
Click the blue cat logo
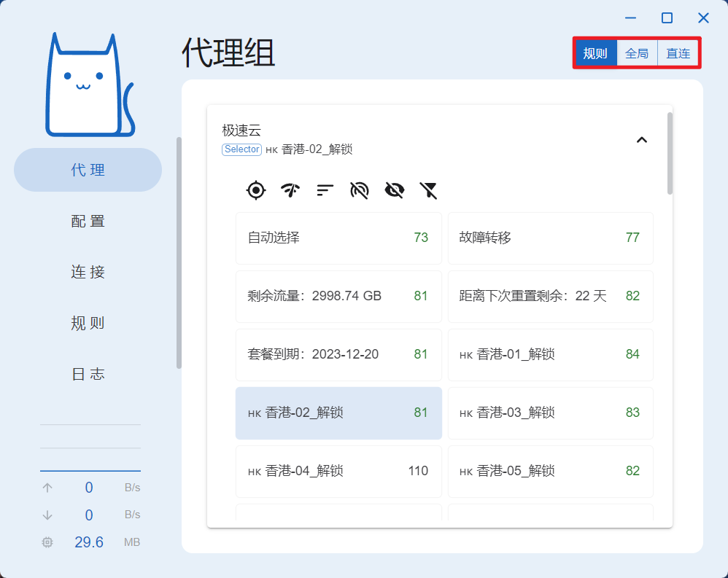[90, 85]
